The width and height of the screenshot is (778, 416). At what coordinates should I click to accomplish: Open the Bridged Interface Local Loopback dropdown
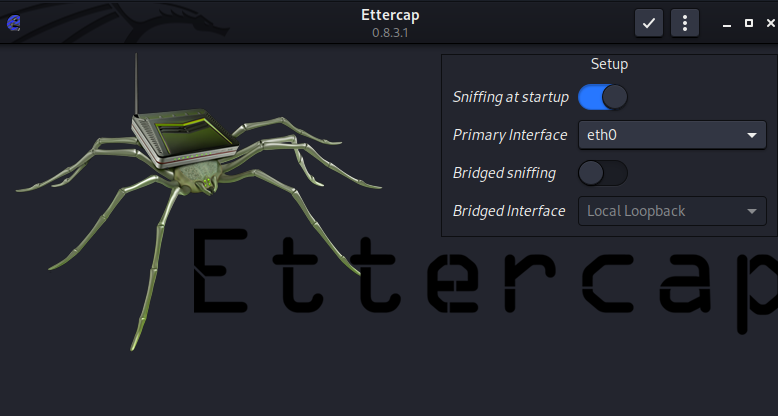[672, 211]
